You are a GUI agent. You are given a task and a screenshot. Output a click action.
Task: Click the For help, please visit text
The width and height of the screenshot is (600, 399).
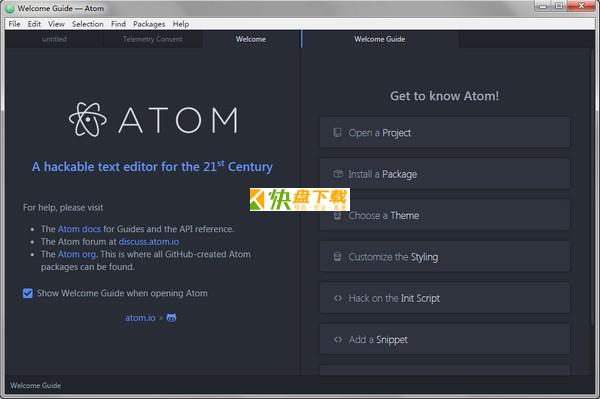(63, 207)
